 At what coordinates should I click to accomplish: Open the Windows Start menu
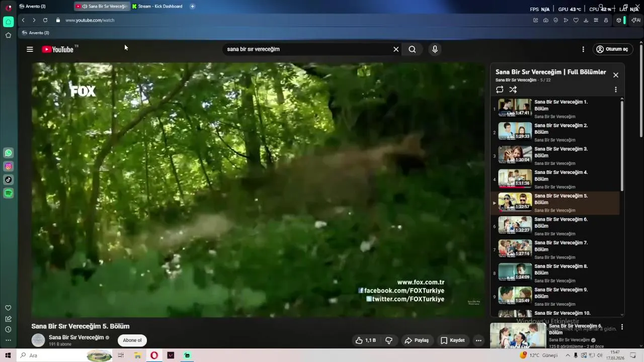coord(8,355)
